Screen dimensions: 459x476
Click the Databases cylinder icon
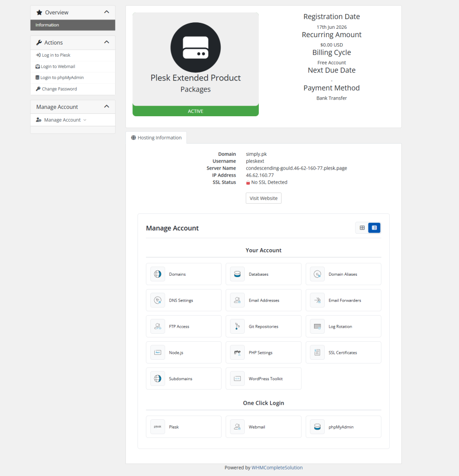(237, 274)
